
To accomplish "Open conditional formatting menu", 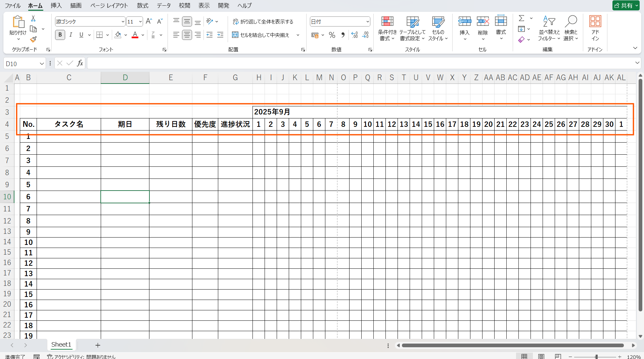I will 387,29.
